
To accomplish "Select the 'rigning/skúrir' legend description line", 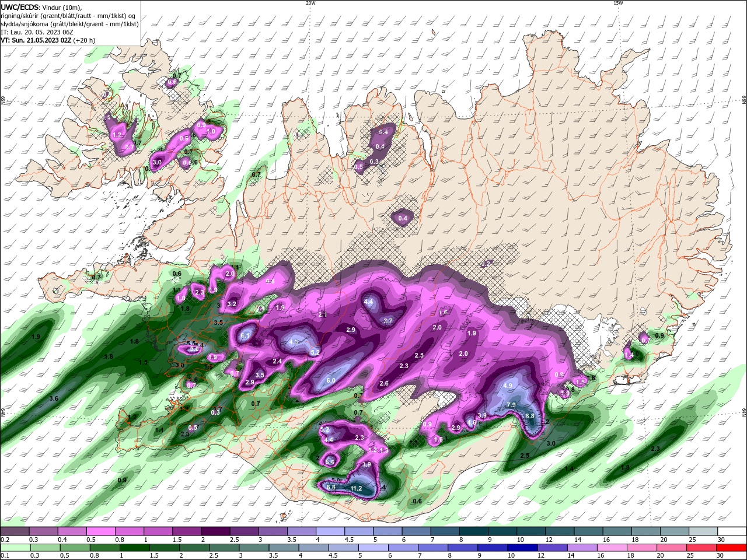I will coord(68,15).
